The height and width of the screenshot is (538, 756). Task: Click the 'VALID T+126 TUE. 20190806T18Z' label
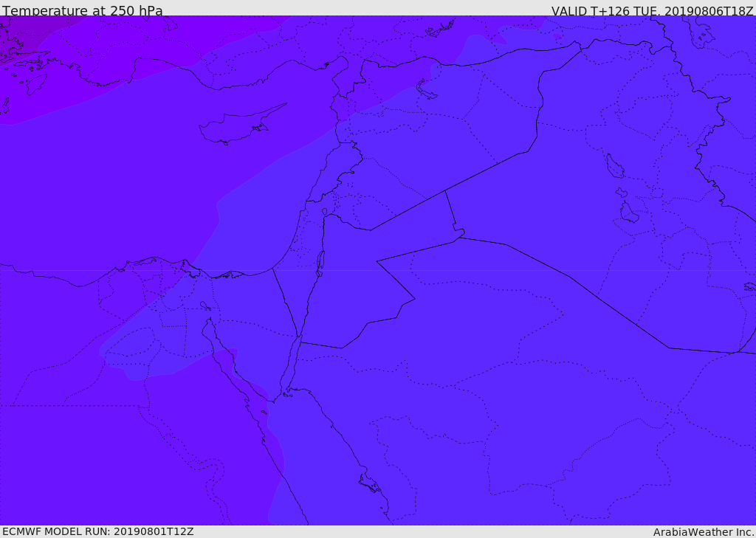(x=653, y=11)
